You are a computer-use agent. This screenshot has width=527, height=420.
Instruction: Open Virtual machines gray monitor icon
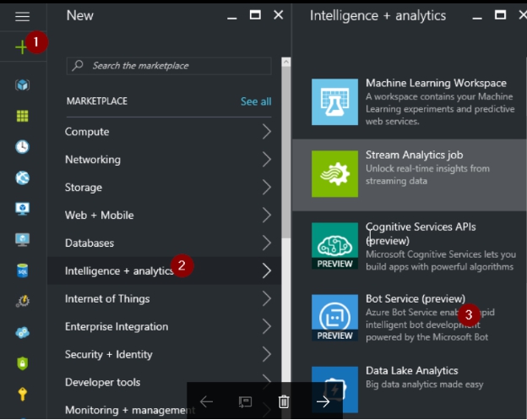pyautogui.click(x=22, y=240)
